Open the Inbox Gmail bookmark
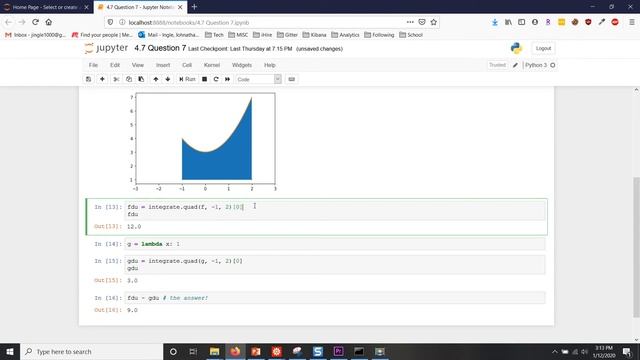Viewport: 640px width, 360px height. [x=35, y=35]
